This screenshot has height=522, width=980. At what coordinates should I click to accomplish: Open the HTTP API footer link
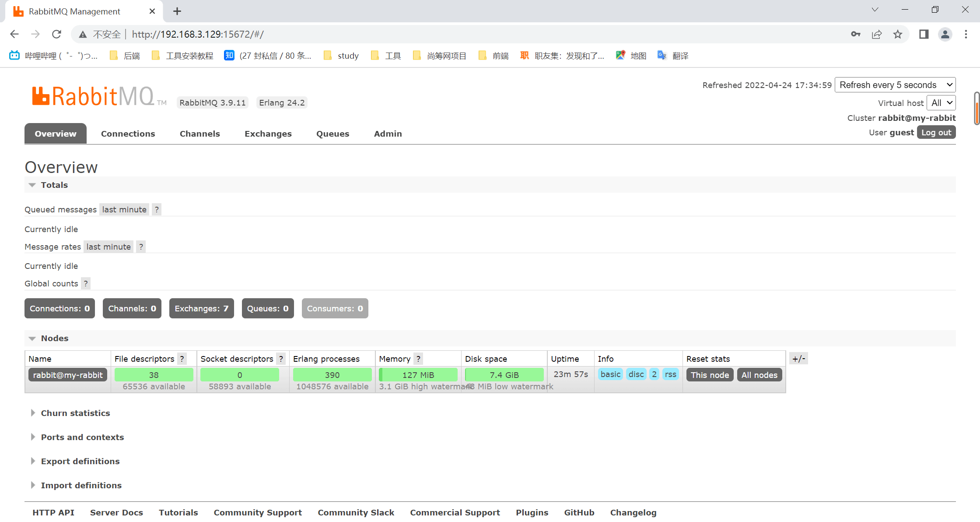tap(53, 512)
